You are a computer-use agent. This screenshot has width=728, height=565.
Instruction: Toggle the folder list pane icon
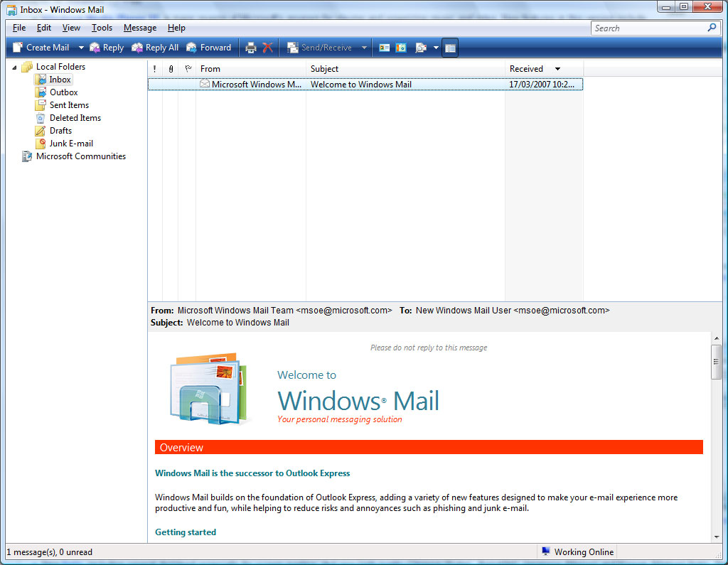[450, 48]
